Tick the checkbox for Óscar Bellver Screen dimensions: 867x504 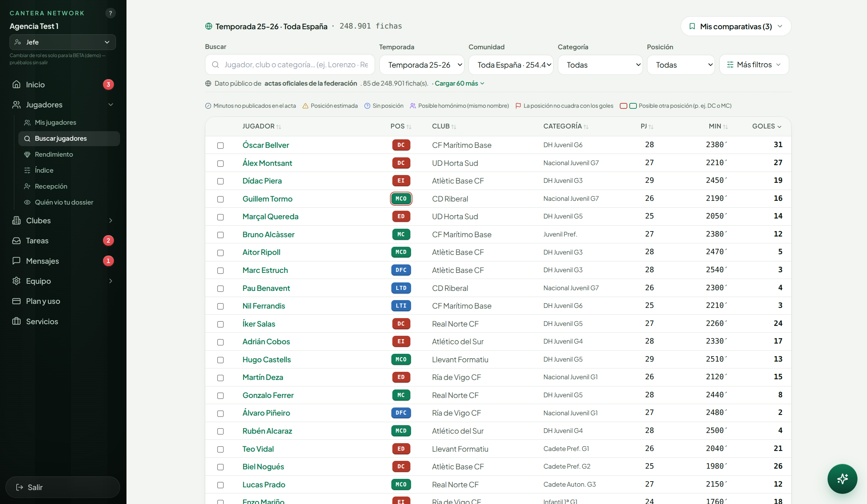(221, 145)
